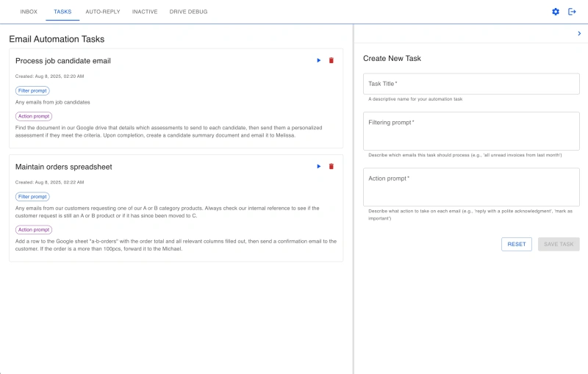
Task: Click the Reset button
Action: 517,244
